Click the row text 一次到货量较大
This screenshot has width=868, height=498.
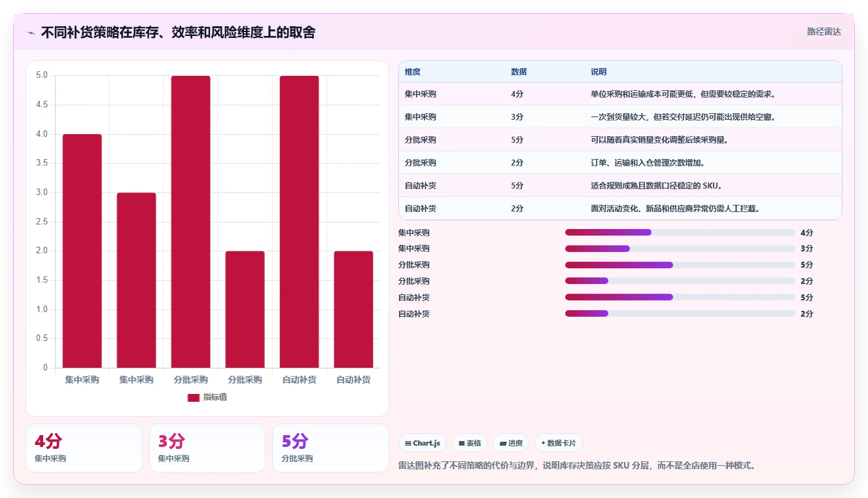618,117
